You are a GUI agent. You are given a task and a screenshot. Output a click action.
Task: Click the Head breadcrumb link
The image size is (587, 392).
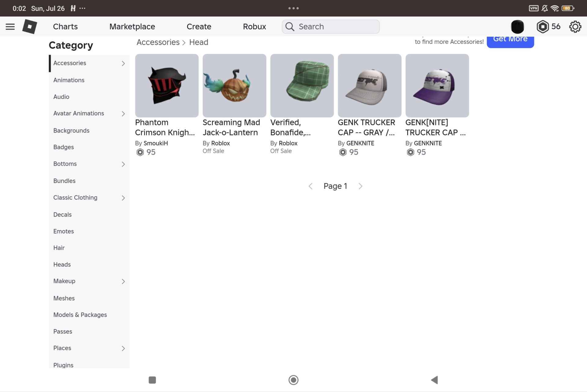pos(198,42)
